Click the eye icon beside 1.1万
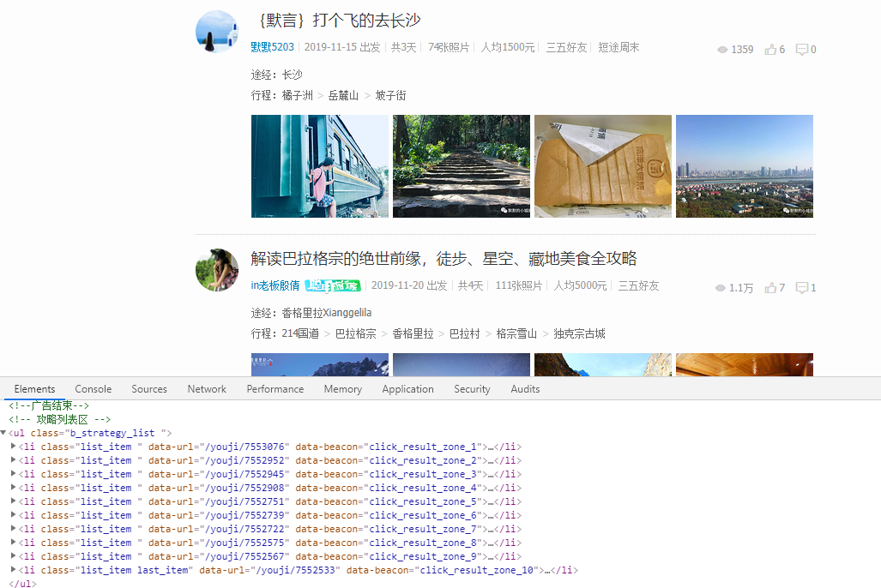This screenshot has width=881, height=588. pos(721,288)
